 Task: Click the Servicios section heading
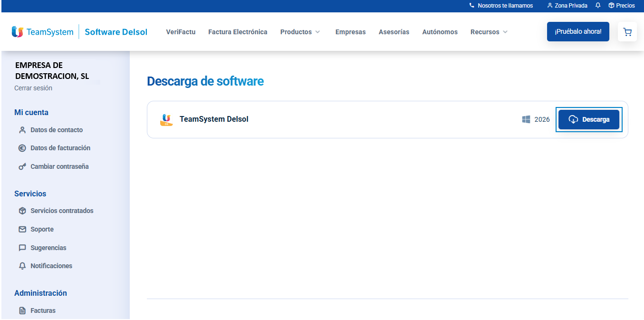[30, 194]
